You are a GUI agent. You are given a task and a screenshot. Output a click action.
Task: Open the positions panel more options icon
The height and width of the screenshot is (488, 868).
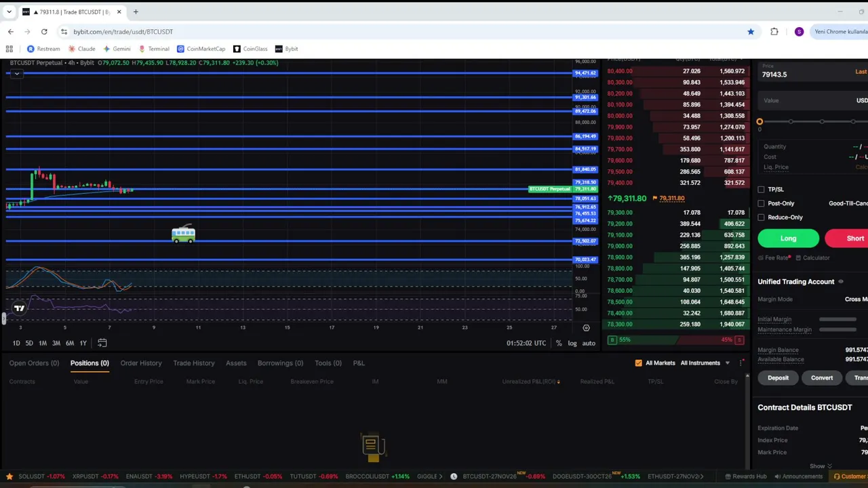click(741, 363)
